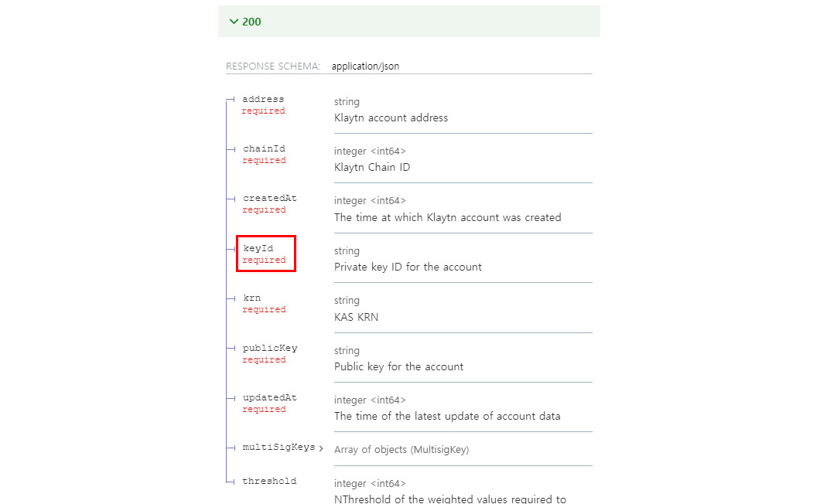Collapse the 200 response section chevron
The width and height of the screenshot is (820, 504).
[234, 22]
